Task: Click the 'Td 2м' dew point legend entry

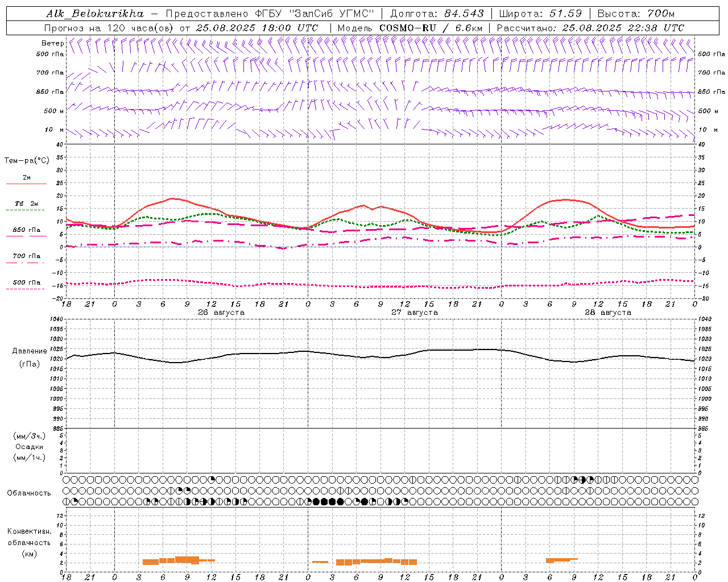Action: (27, 203)
